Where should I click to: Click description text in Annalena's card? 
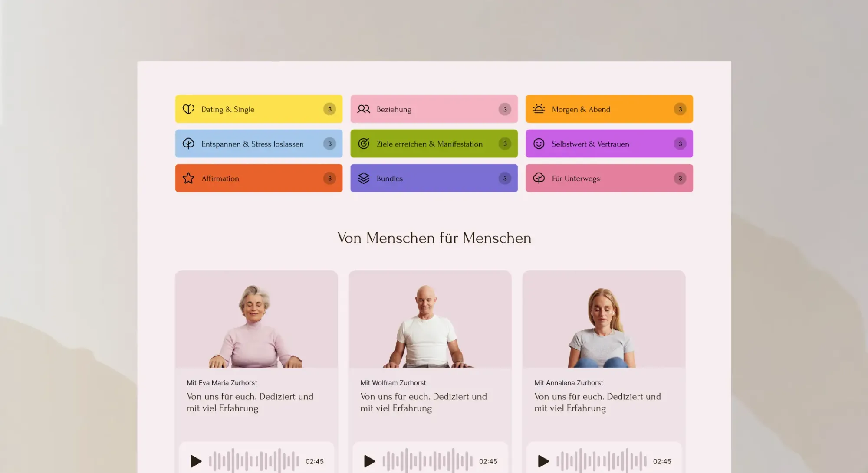click(598, 402)
